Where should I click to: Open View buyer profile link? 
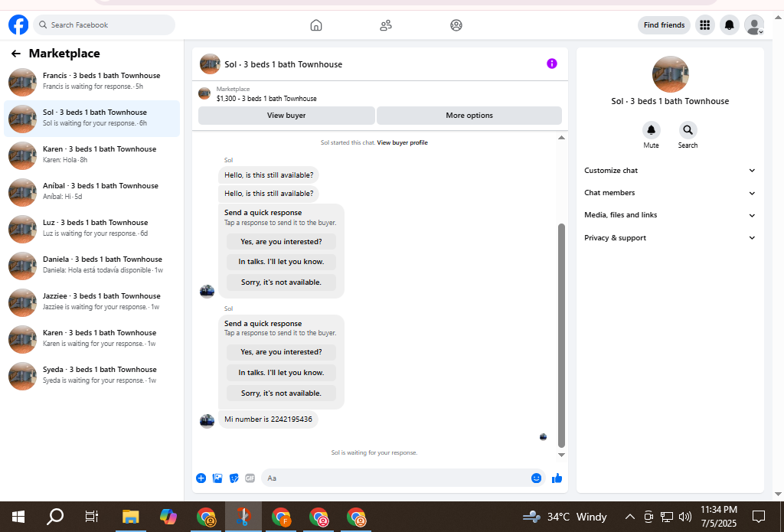point(402,142)
